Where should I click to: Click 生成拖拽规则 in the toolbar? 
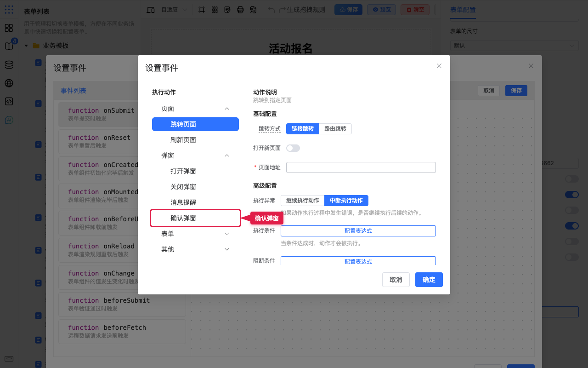point(306,10)
